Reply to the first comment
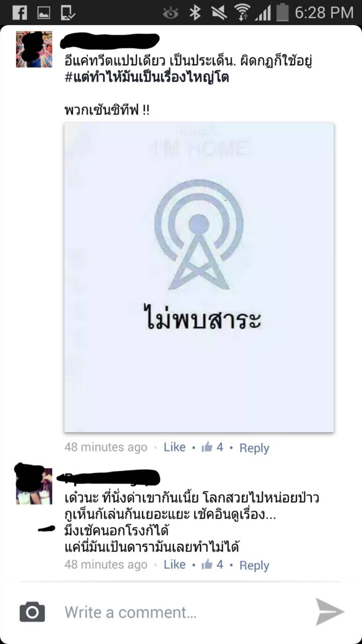Image resolution: width=362 pixels, height=644 pixels. click(254, 448)
